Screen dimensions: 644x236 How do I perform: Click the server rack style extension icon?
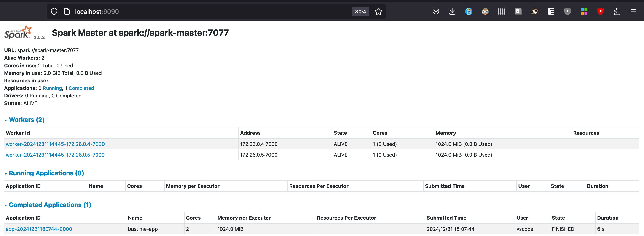coord(551,11)
